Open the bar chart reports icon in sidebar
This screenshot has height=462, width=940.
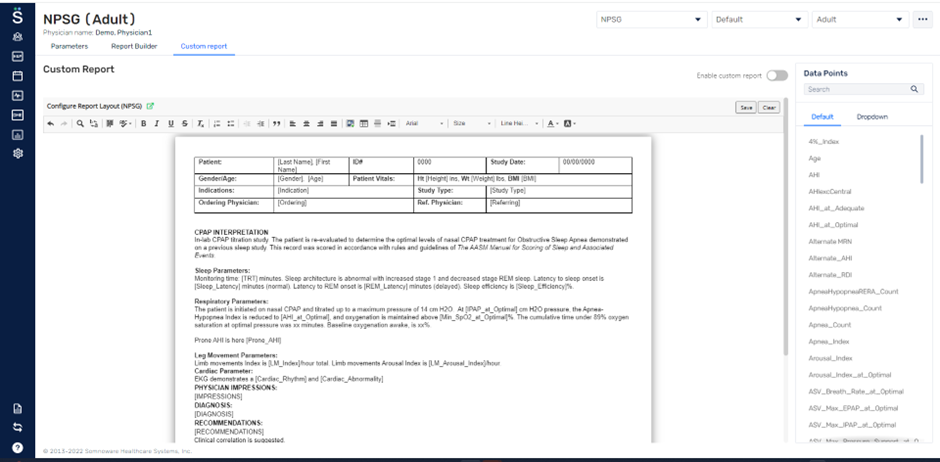[x=17, y=134]
